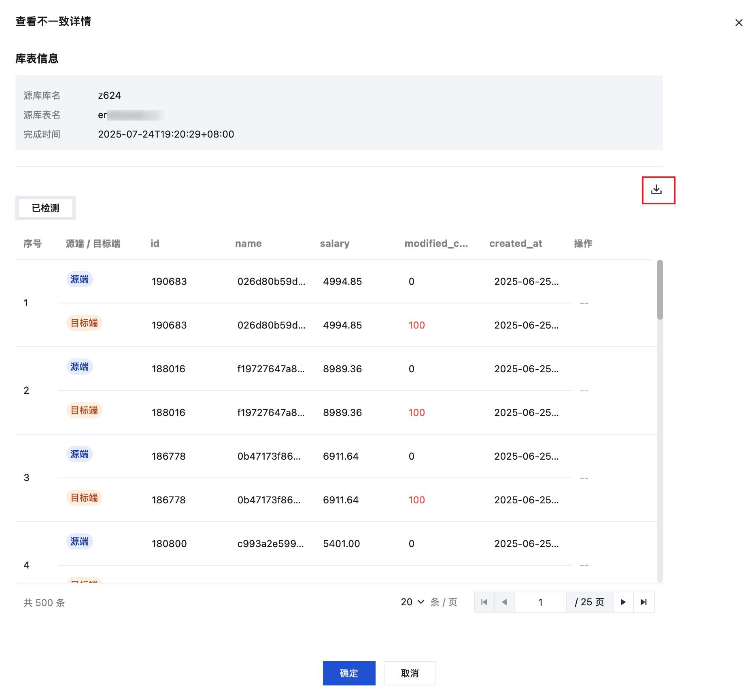
Task: Click the page number input field
Action: [x=540, y=602]
